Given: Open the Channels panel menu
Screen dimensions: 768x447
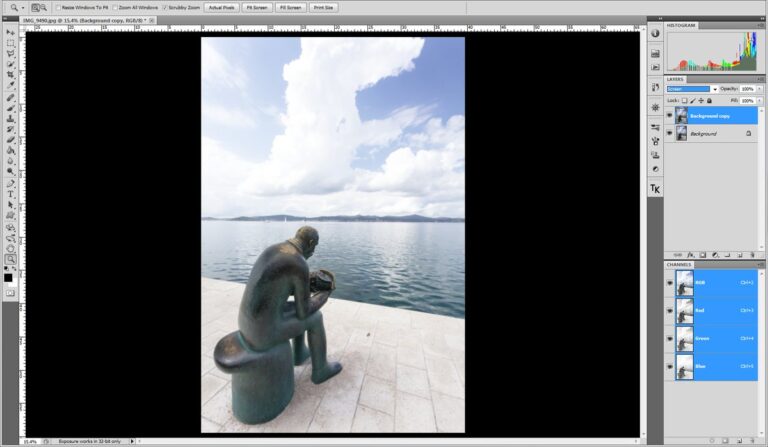Looking at the screenshot, I should click(761, 264).
